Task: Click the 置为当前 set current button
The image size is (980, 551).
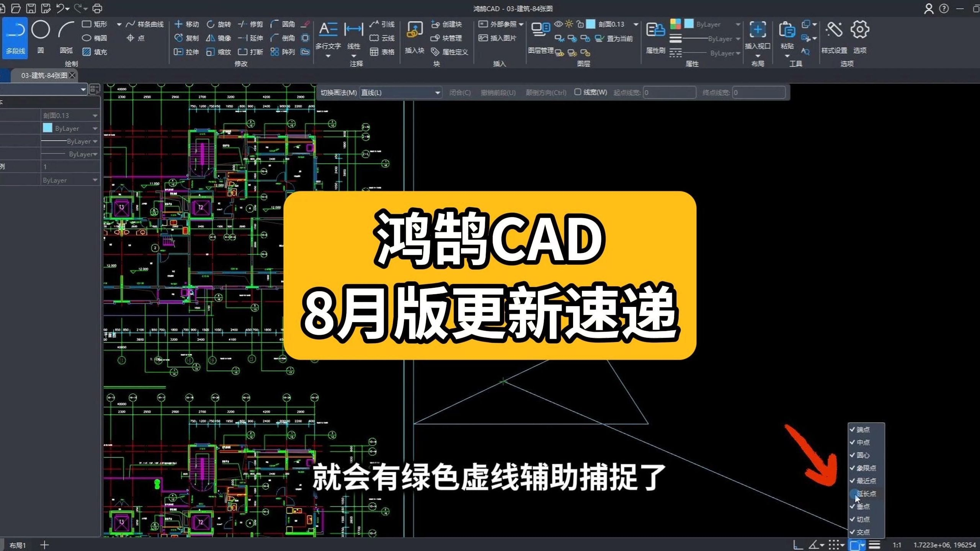Action: pyautogui.click(x=614, y=38)
